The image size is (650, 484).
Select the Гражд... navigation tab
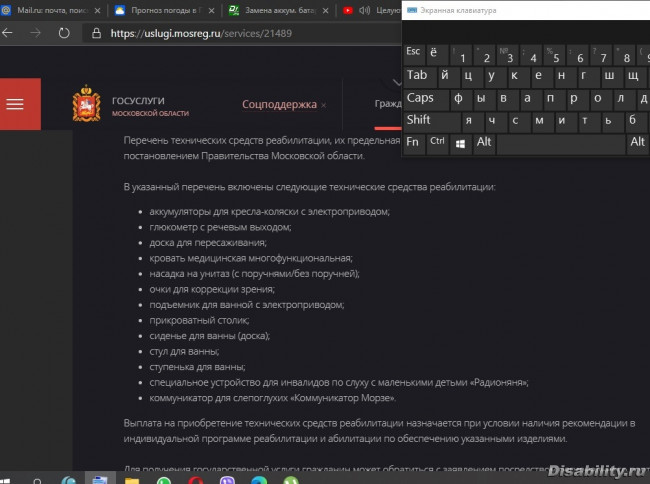(388, 104)
